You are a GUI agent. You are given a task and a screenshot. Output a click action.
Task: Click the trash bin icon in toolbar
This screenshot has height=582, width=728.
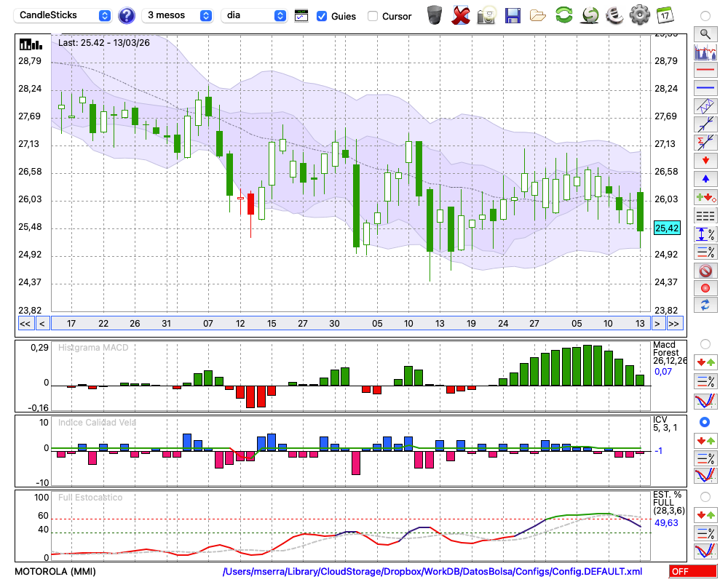[435, 15]
